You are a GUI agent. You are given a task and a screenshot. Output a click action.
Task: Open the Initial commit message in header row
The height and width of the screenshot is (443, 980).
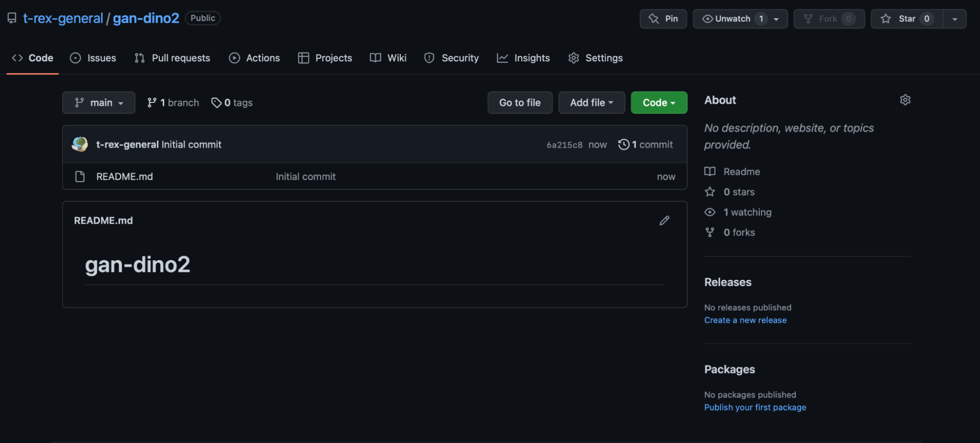point(192,145)
